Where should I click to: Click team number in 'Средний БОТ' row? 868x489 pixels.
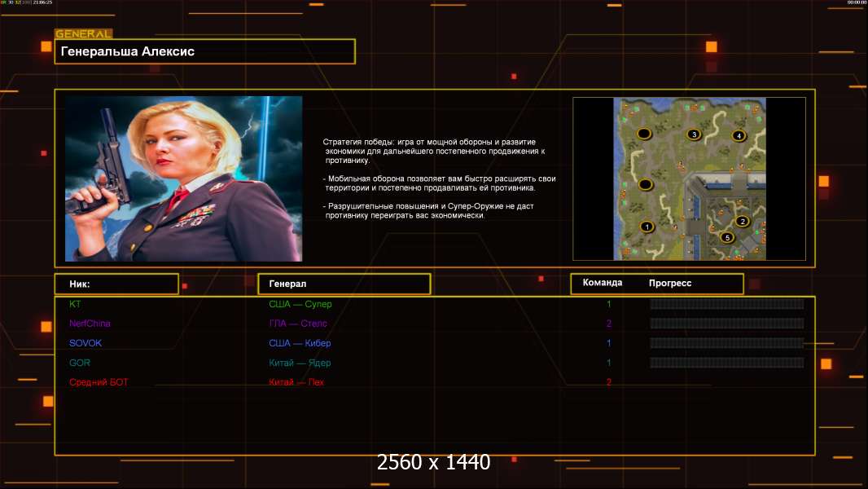pos(609,382)
